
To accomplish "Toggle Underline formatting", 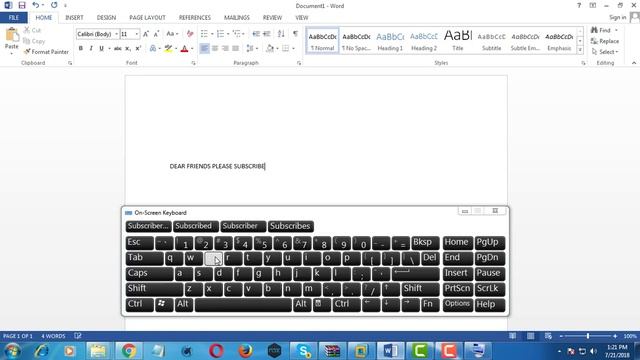I will pyautogui.click(x=101, y=49).
